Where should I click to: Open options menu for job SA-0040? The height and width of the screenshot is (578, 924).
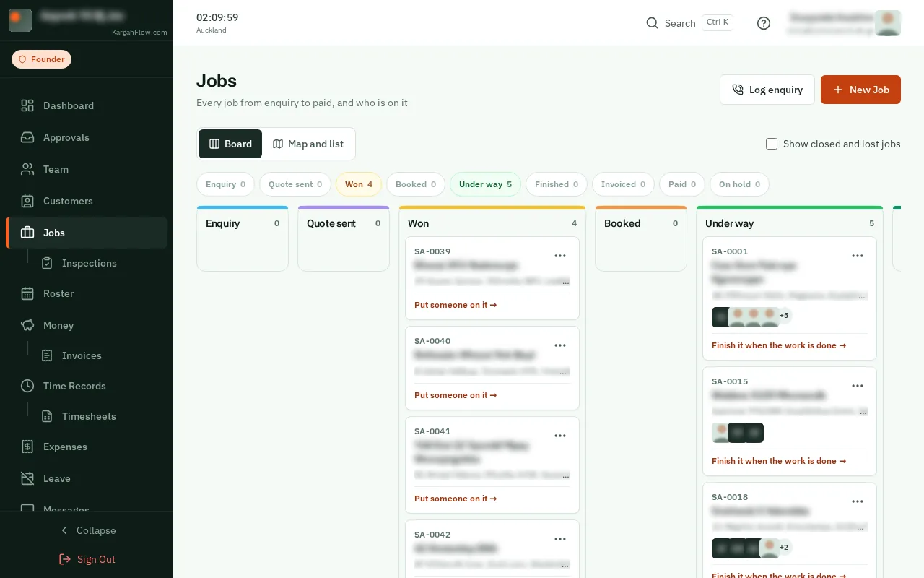tap(560, 345)
